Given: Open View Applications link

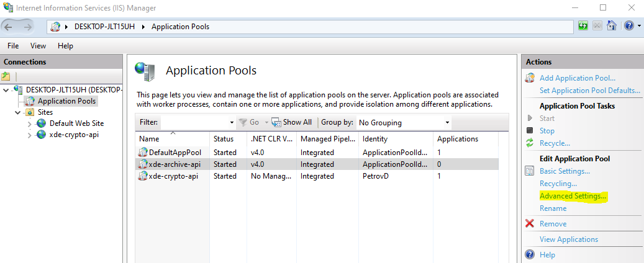Looking at the screenshot, I should (569, 239).
